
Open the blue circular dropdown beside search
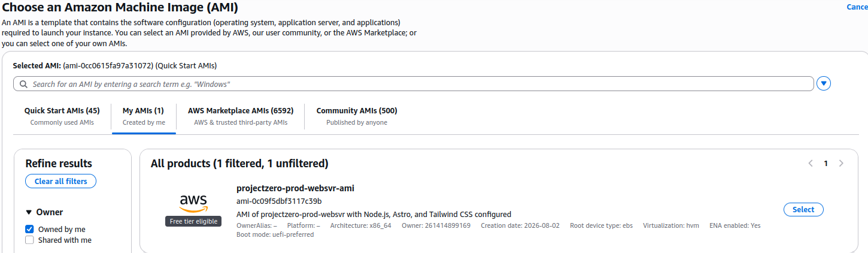point(824,84)
